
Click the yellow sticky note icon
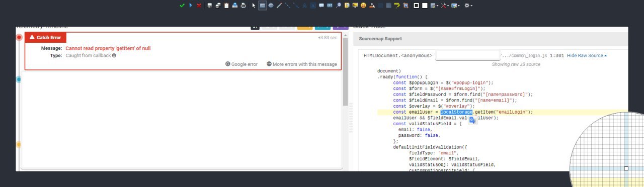tap(347, 6)
